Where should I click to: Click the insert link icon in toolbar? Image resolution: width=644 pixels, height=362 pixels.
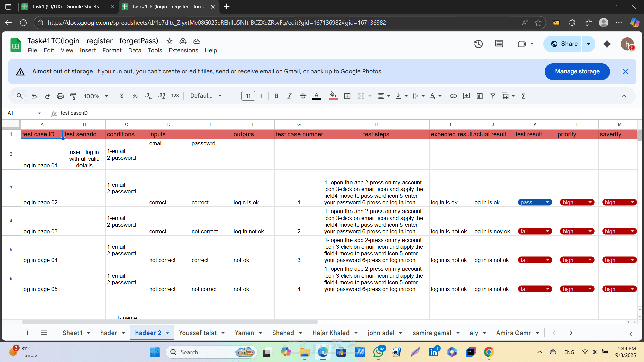click(x=453, y=96)
